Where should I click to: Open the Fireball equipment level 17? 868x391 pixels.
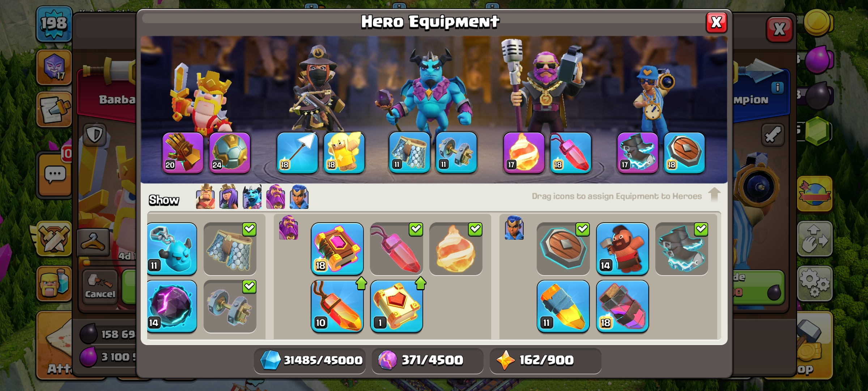(524, 152)
